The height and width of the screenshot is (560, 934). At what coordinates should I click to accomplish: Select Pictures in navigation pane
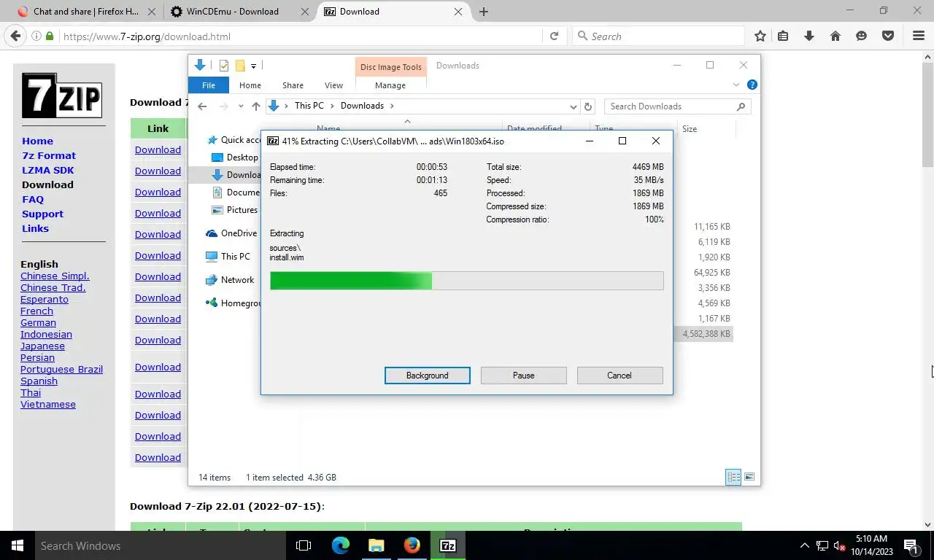pyautogui.click(x=235, y=210)
